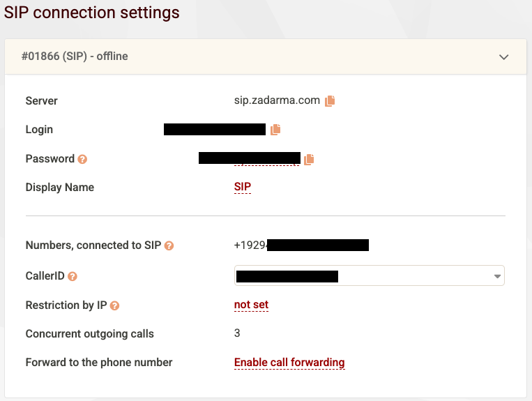Viewport: 532px width, 401px height.
Task: Click the SIP connection settings heading
Action: pos(92,13)
